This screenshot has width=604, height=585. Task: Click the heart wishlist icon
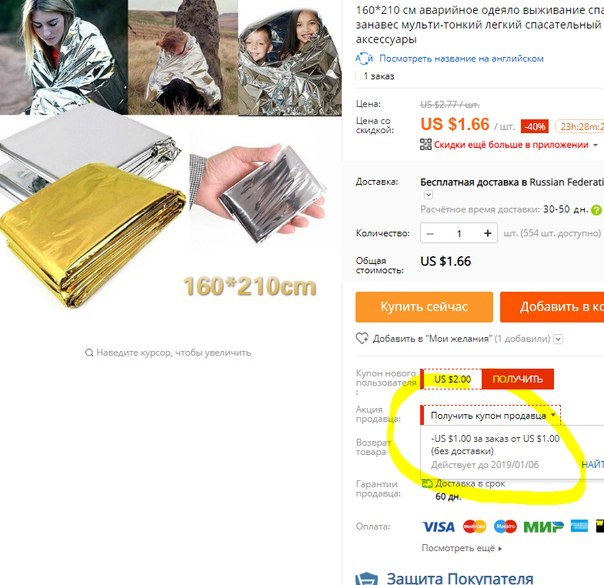pos(362,339)
